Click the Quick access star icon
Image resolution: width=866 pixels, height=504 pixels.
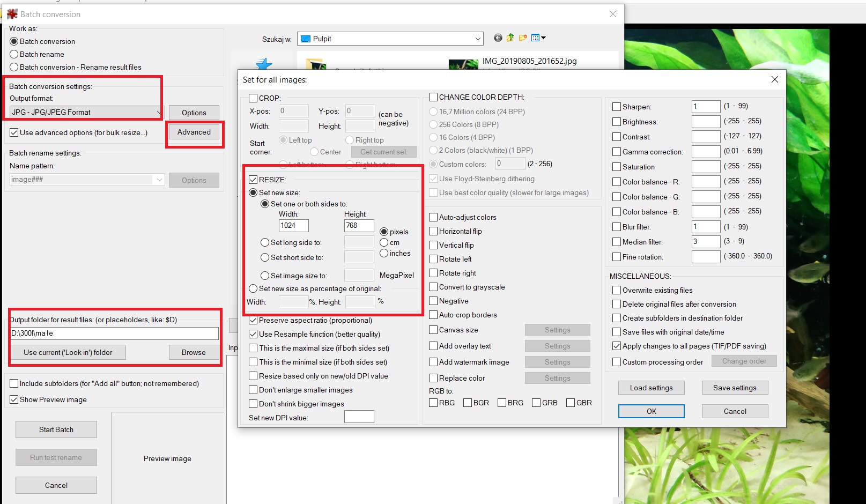pos(264,64)
